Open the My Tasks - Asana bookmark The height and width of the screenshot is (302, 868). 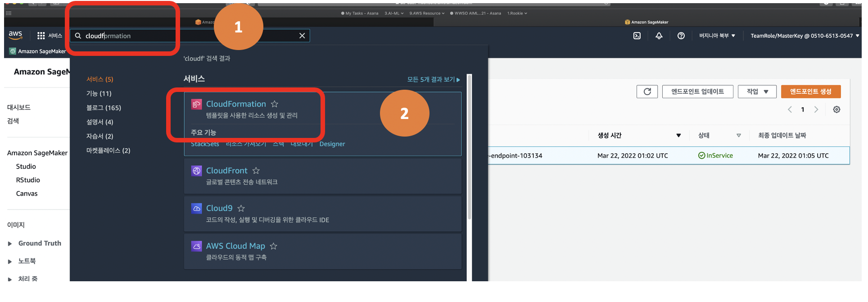(360, 14)
